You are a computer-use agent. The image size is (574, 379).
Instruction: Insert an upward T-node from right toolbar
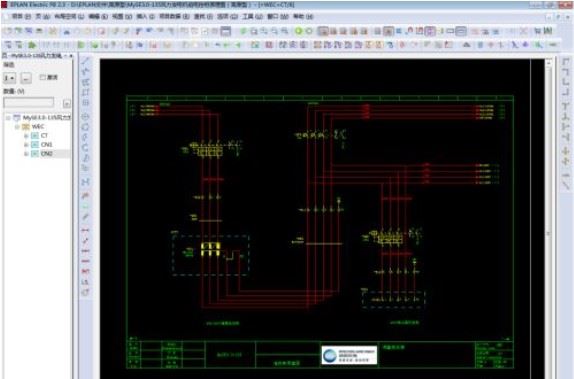pos(566,116)
